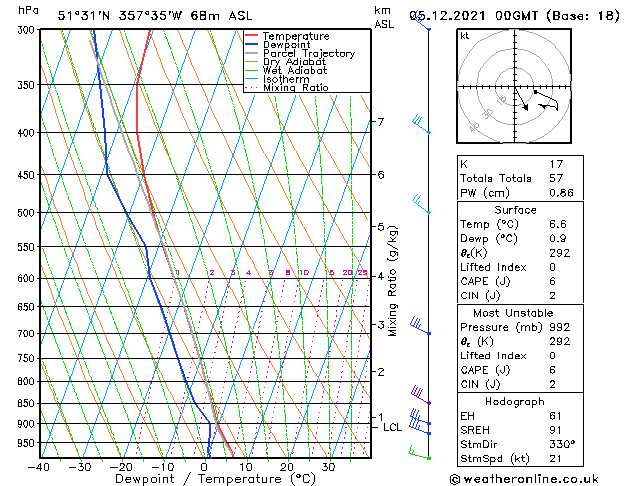Click the 600 pressure level label

click(28, 278)
